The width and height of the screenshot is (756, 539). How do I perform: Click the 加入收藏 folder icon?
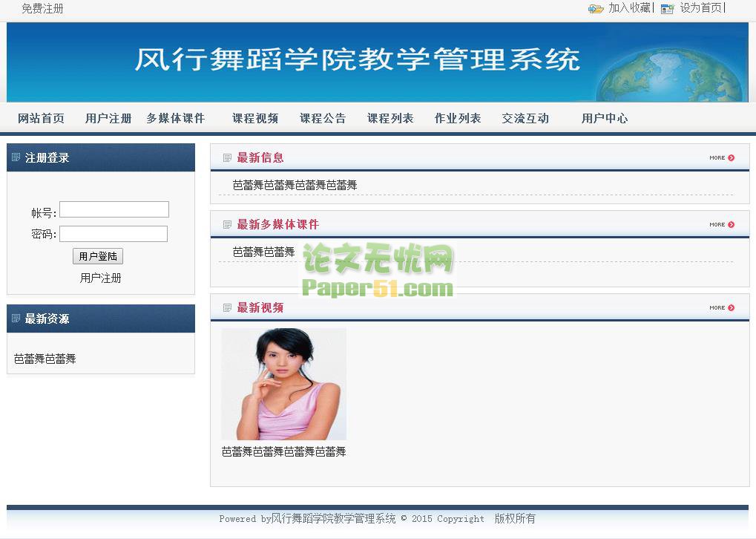596,9
